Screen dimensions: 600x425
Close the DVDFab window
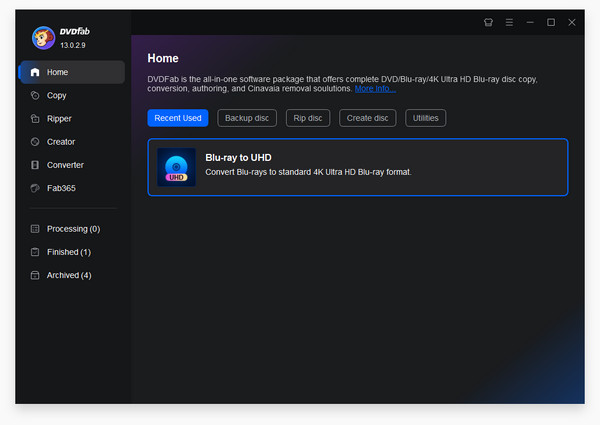click(572, 23)
